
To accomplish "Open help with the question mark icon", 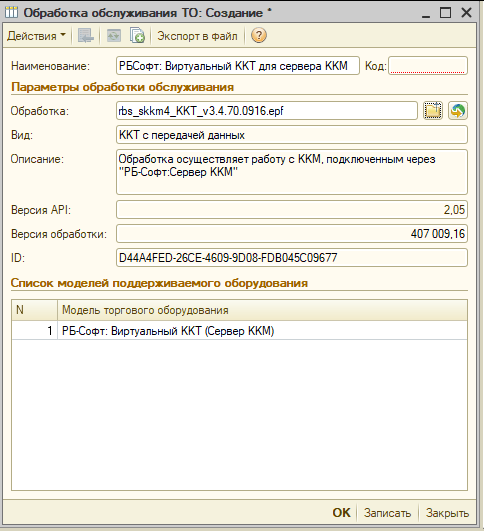I will (259, 36).
